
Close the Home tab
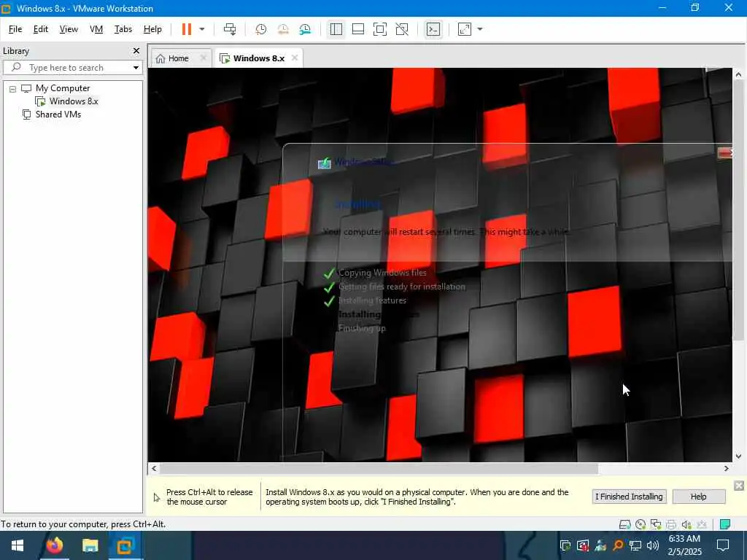[x=203, y=58]
